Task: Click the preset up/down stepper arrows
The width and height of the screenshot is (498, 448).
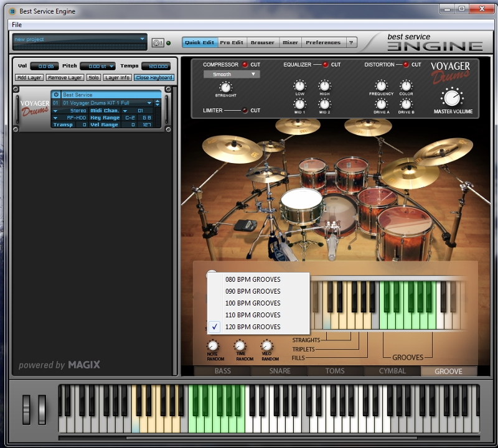Action: (157, 103)
